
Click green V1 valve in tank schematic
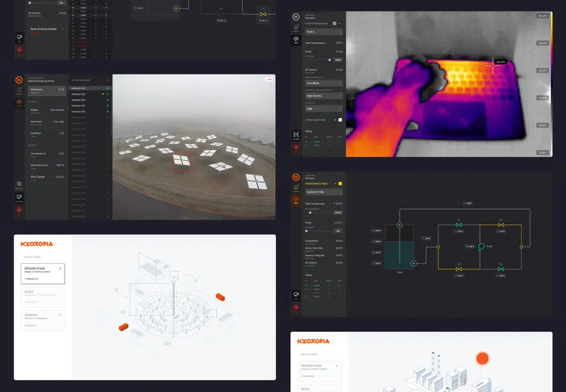point(458,225)
